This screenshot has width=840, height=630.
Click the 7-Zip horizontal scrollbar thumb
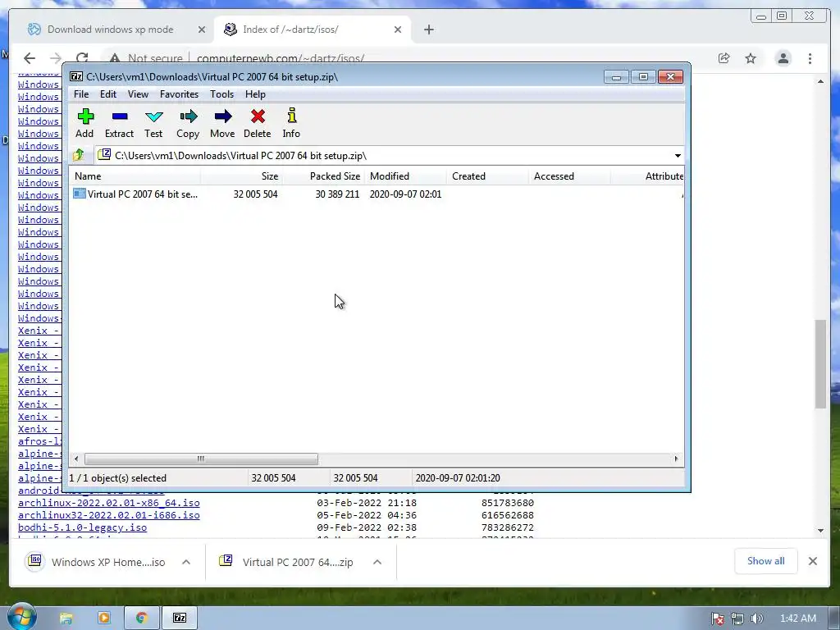pos(201,459)
